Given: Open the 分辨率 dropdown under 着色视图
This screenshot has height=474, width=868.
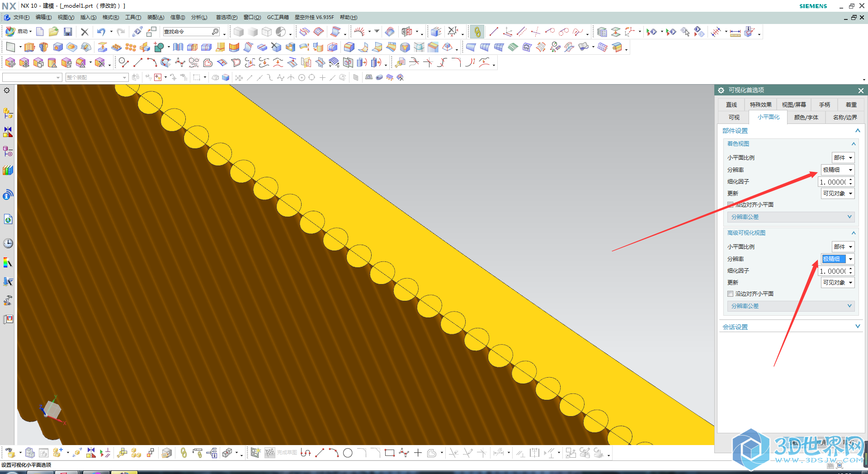Looking at the screenshot, I should [838, 170].
